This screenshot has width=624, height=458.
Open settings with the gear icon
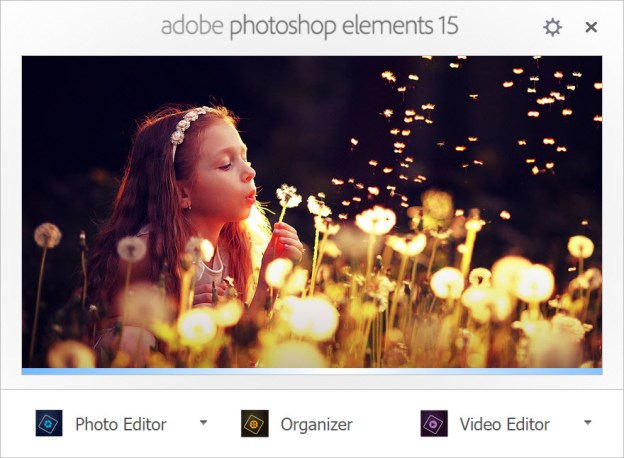[552, 27]
